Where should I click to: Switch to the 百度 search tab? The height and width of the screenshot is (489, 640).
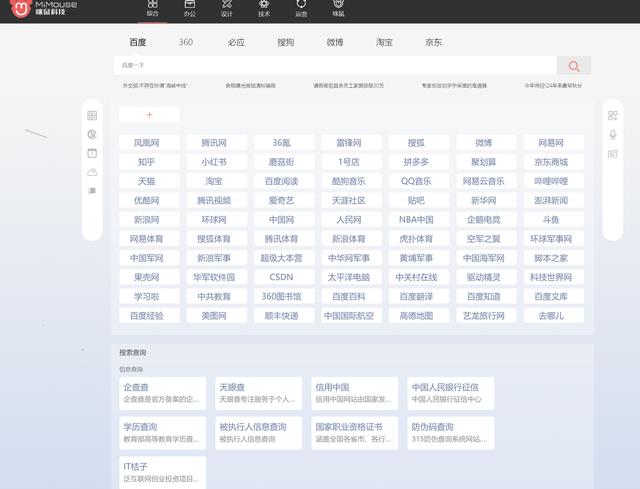[x=138, y=42]
